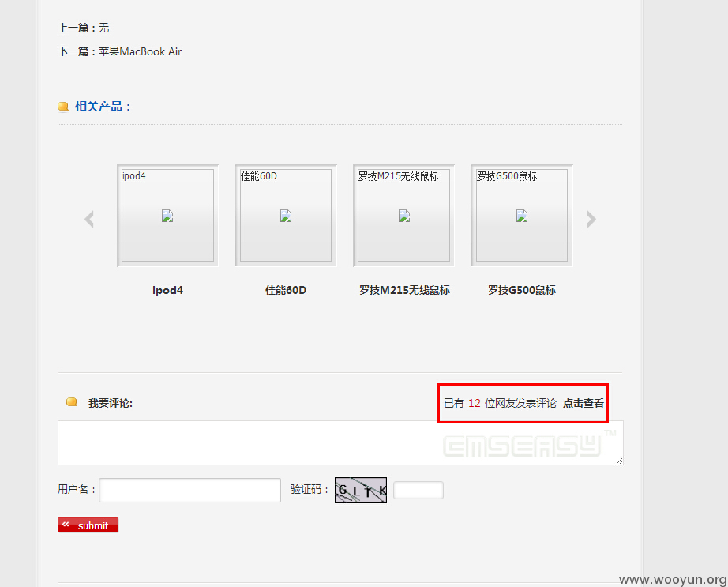Refresh the GLTK captcha image
The height and width of the screenshot is (587, 728).
pyautogui.click(x=361, y=490)
